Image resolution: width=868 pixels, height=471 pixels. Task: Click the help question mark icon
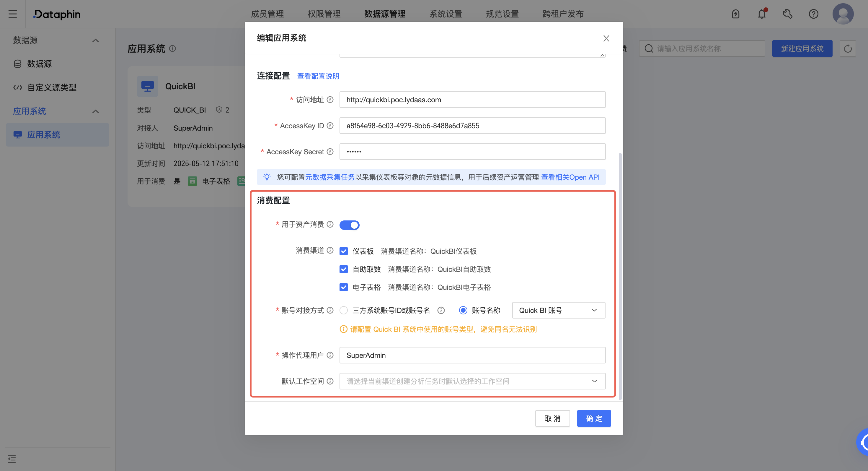coord(813,14)
